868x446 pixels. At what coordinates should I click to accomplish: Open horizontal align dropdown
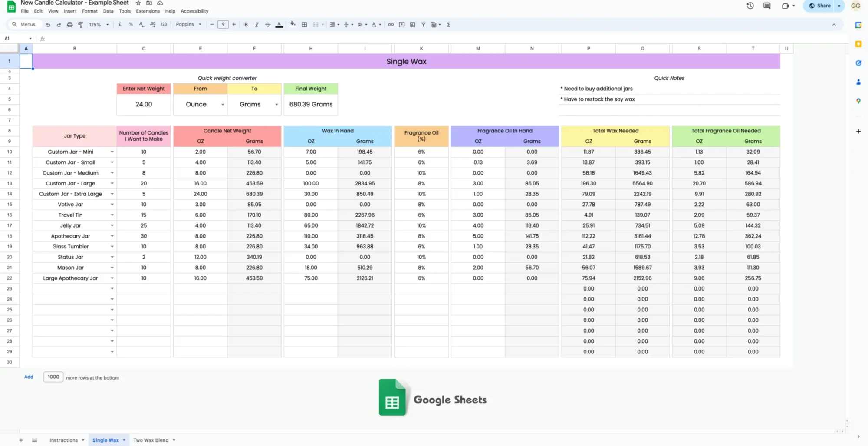(334, 25)
